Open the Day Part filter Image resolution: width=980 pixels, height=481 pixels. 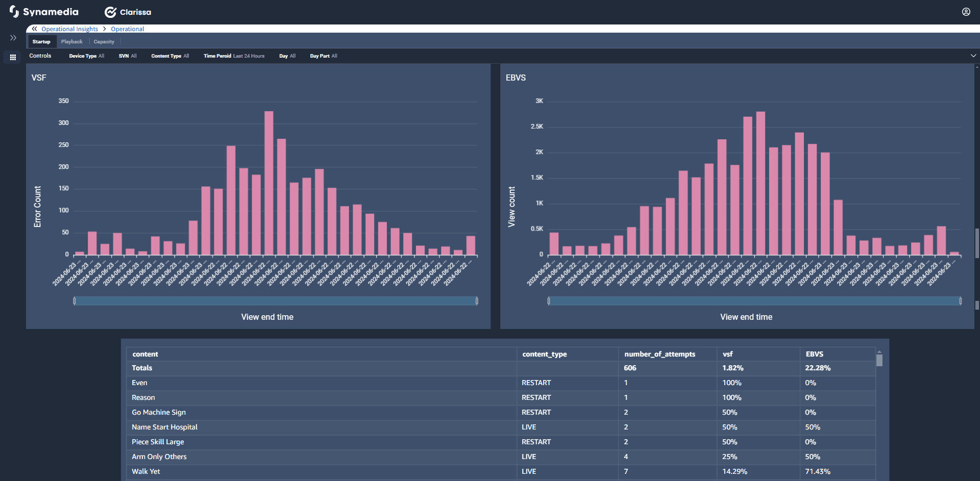click(x=323, y=56)
